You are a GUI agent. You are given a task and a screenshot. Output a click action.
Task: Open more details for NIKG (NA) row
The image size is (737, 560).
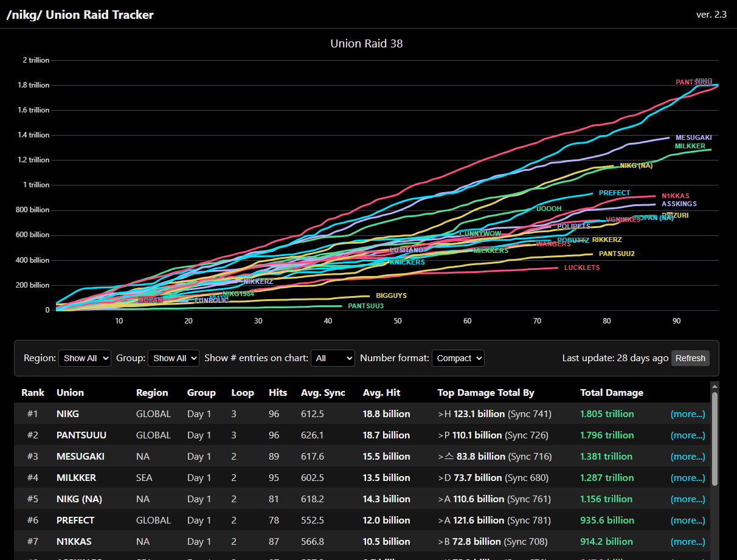(688, 499)
